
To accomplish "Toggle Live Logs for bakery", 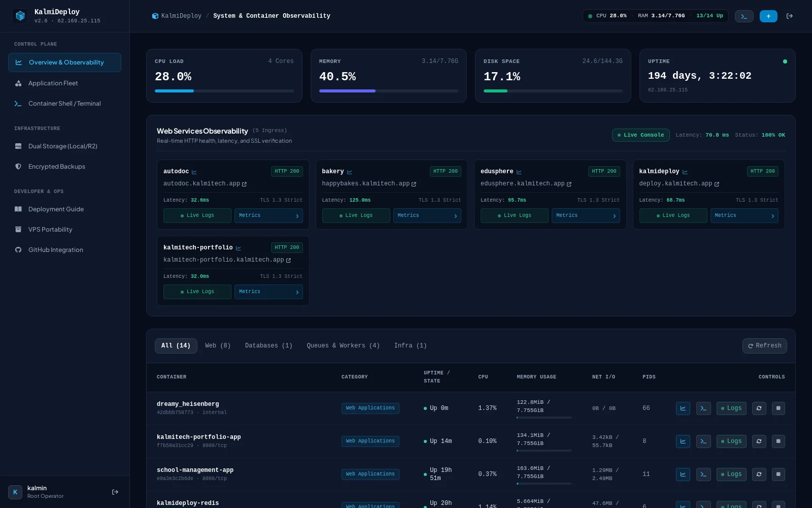I will coord(356,215).
